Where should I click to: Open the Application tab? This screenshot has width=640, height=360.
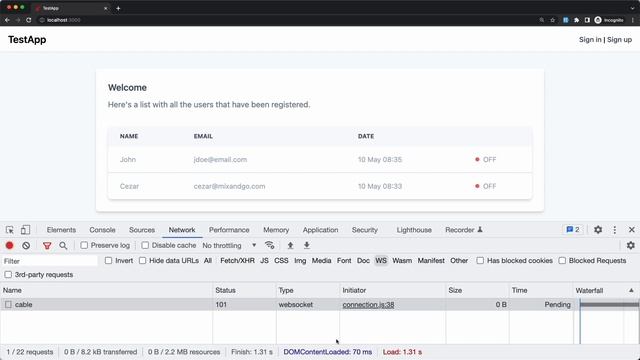click(320, 230)
